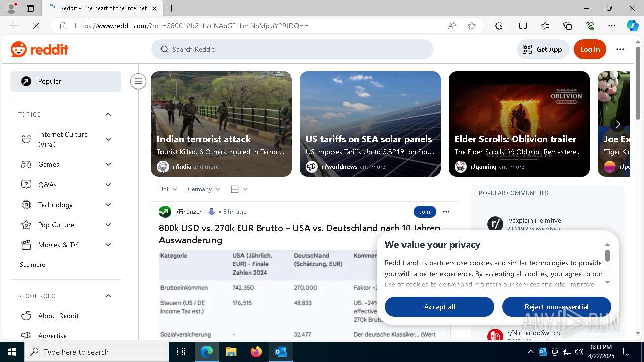This screenshot has height=362, width=644.
Task: Open the post options three-dot menu
Action: click(446, 212)
